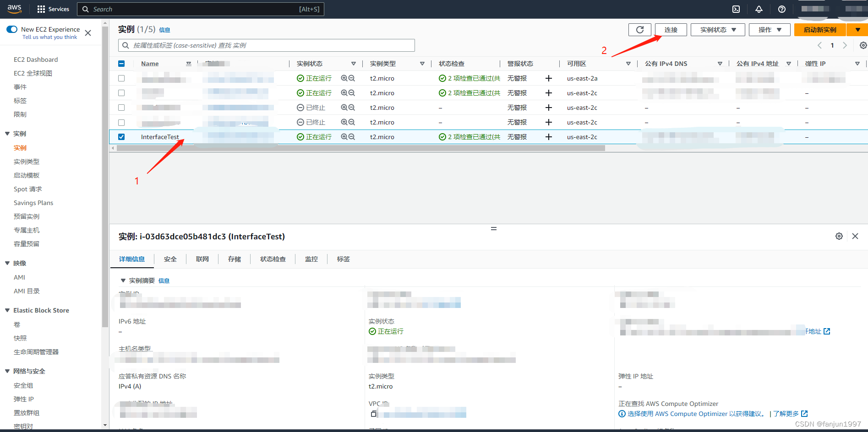Viewport: 868px width, 432px height.
Task: Refresh the instances list
Action: click(x=640, y=30)
